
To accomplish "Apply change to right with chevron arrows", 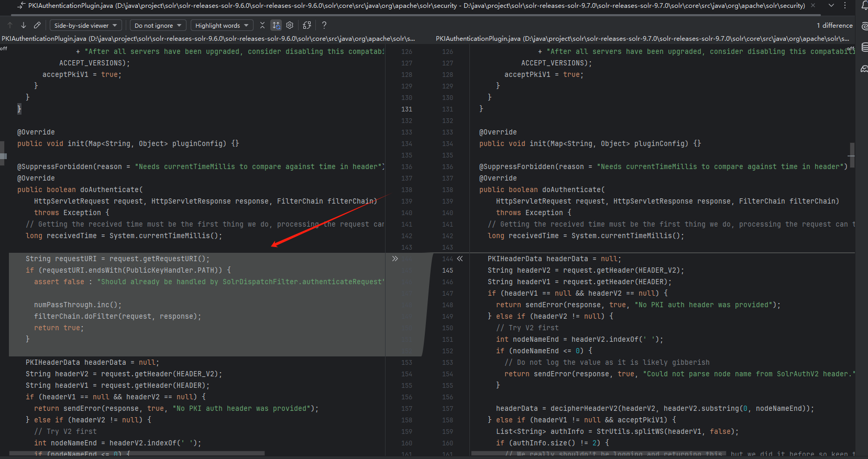I will 395,259.
